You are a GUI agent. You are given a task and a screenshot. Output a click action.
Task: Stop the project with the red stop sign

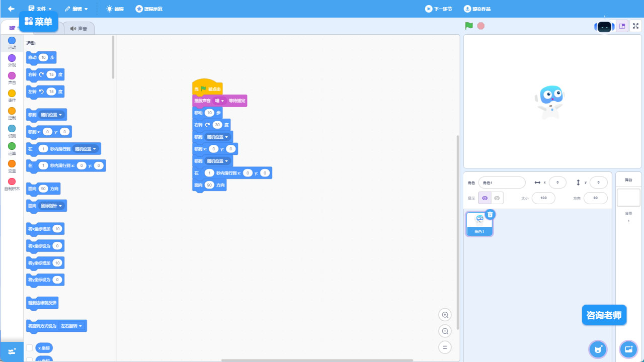[x=480, y=26]
